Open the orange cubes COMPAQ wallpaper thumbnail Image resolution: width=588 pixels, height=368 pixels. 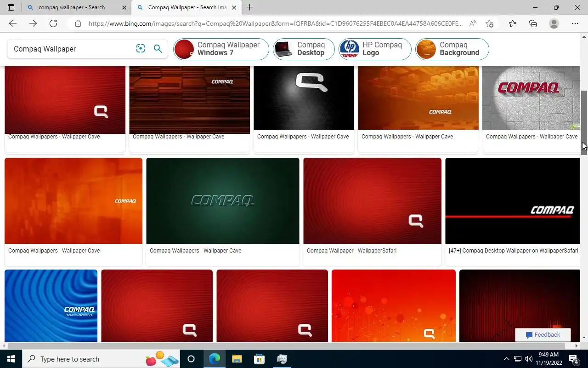(418, 98)
